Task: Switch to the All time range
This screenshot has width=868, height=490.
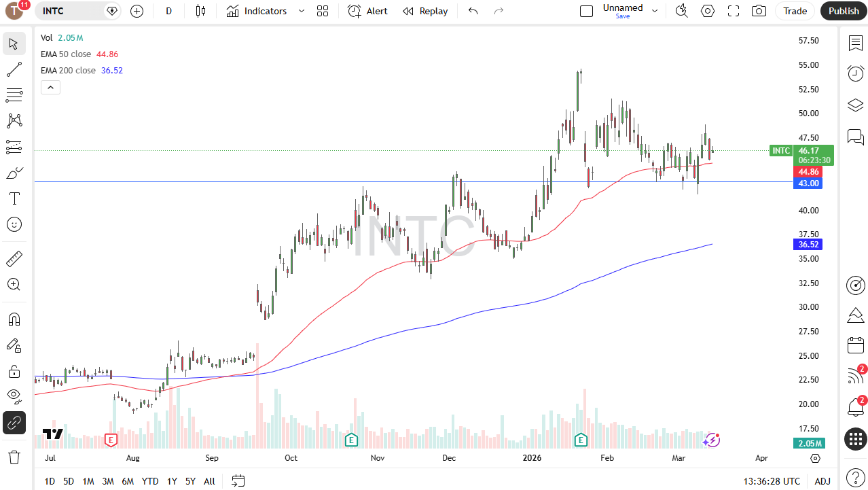Action: point(209,481)
